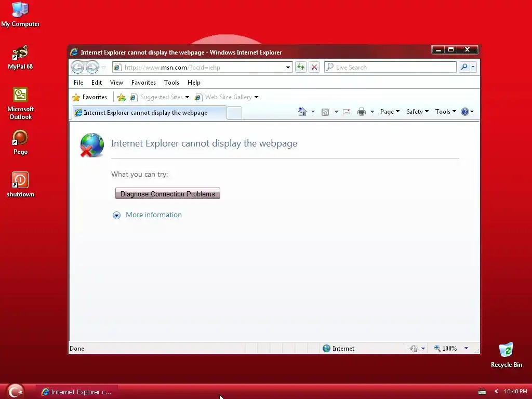Viewport: 532px width, 399px height.
Task: Open the Safety command bar menu
Action: 417,112
